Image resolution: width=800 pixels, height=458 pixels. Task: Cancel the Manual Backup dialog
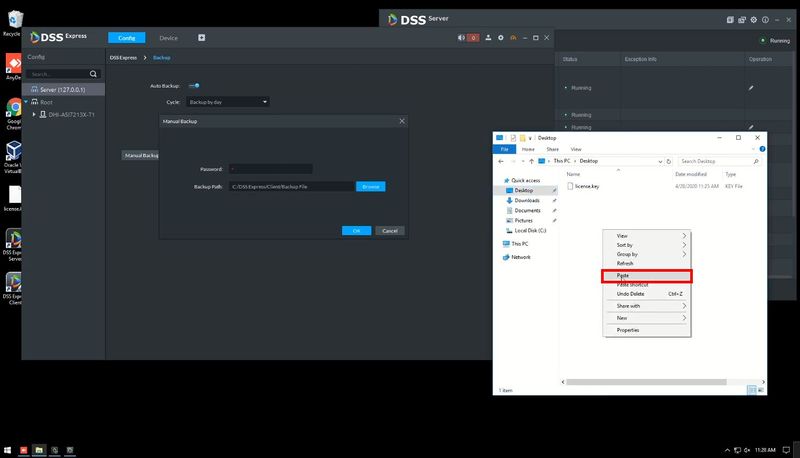point(390,231)
